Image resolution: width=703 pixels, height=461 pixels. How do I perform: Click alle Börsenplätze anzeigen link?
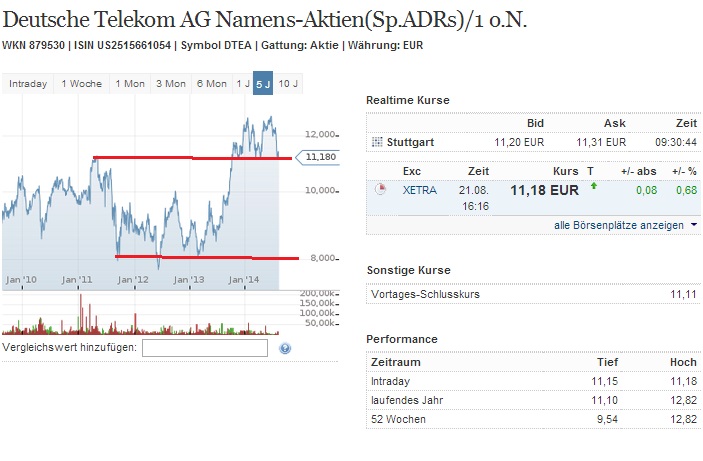[618, 225]
